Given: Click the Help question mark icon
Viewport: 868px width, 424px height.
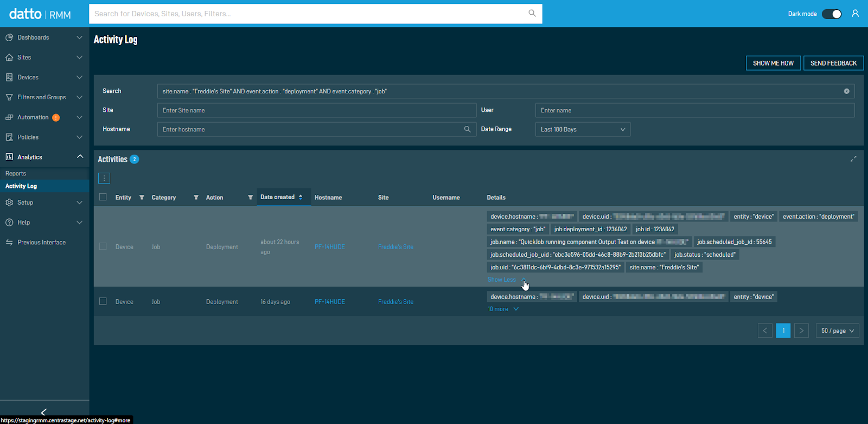Looking at the screenshot, I should 9,223.
